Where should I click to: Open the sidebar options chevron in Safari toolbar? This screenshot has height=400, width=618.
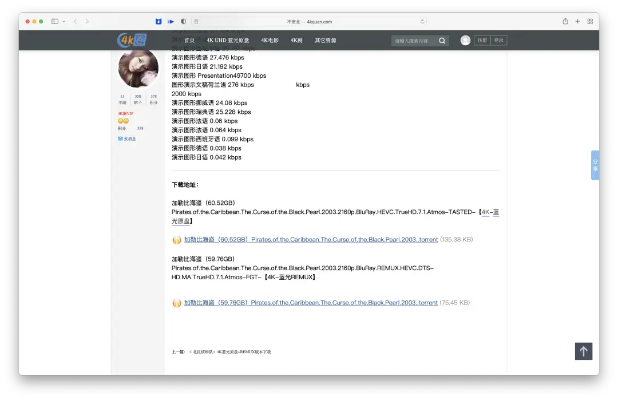coord(64,21)
